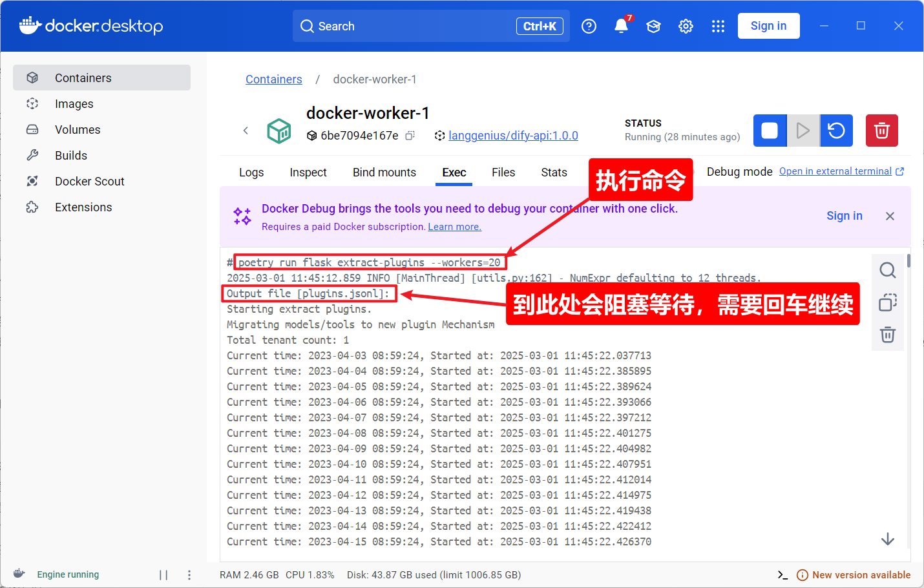Open the Learning center graduation-cap icon
This screenshot has height=588, width=924.
(653, 26)
